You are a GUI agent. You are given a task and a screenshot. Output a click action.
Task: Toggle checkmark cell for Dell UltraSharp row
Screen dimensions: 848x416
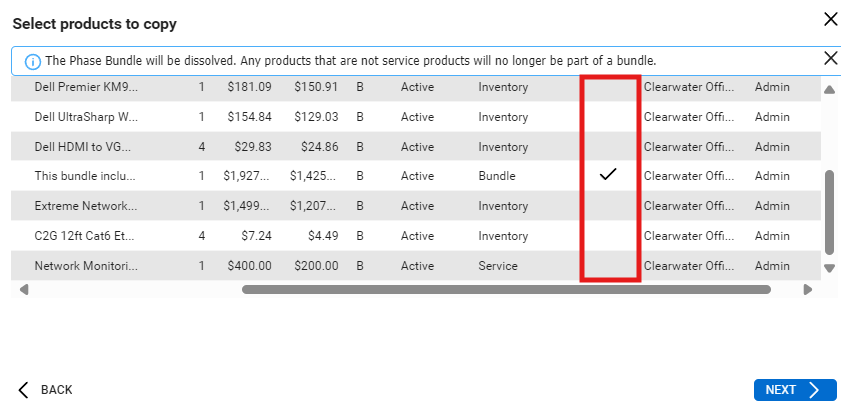pyautogui.click(x=608, y=117)
